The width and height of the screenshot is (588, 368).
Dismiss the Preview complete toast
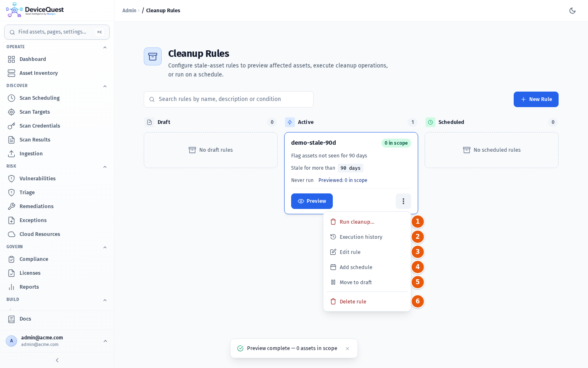click(347, 349)
